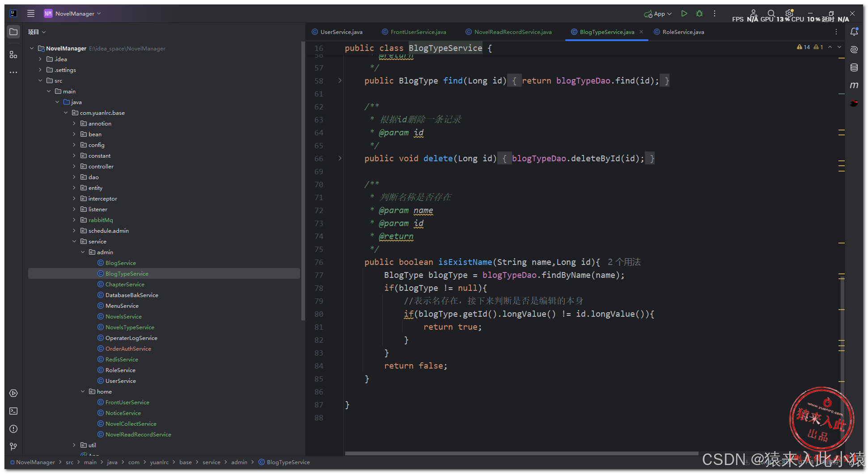Open the Search Everywhere magnifier
The width and height of the screenshot is (868, 474).
[771, 13]
